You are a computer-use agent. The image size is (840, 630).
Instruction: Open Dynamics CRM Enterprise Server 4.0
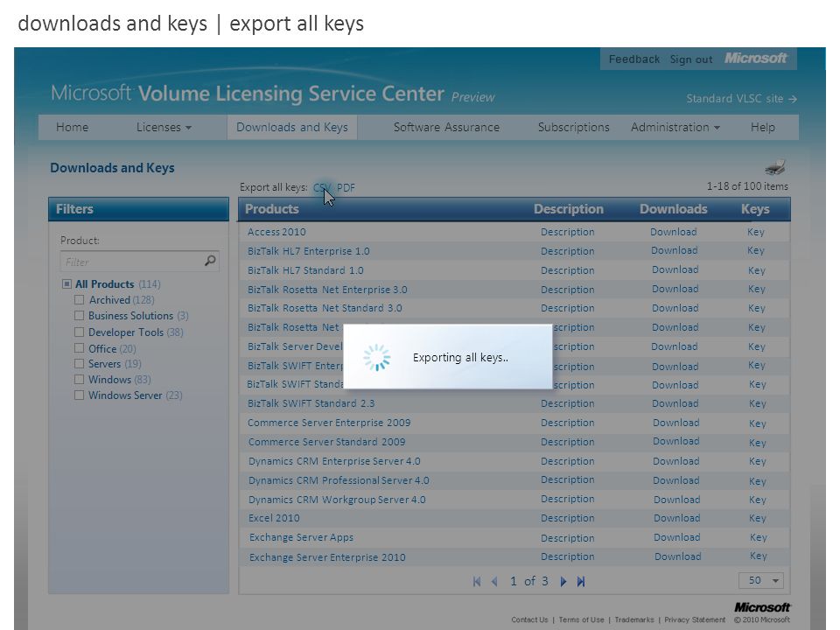(x=334, y=461)
